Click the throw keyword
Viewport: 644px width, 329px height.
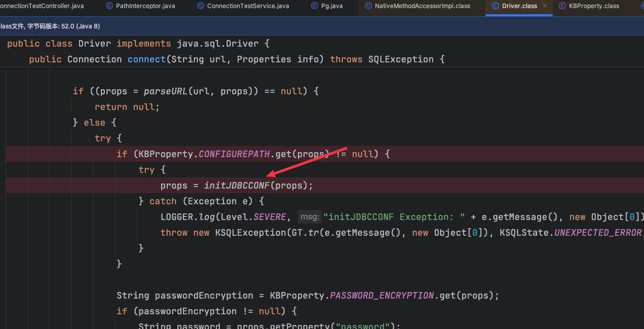coord(174,233)
